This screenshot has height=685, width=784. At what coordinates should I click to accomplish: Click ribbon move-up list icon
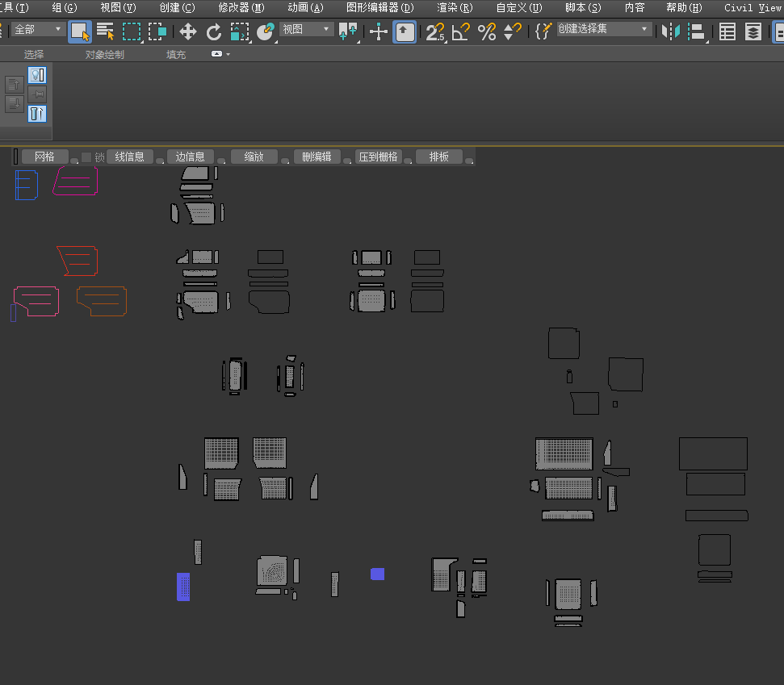point(14,85)
